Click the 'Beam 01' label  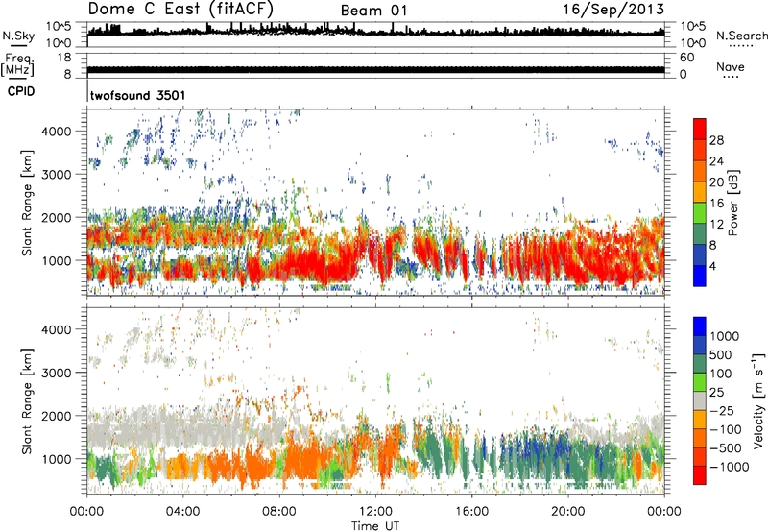[x=373, y=11]
